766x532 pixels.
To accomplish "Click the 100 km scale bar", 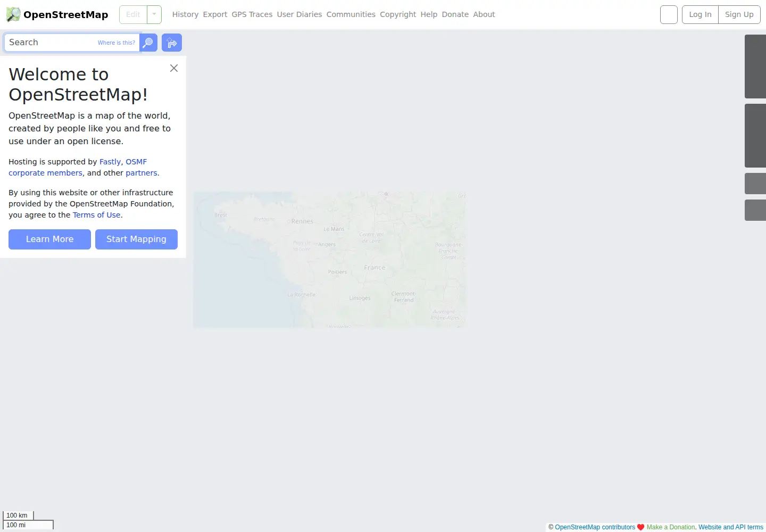I will 19,516.
